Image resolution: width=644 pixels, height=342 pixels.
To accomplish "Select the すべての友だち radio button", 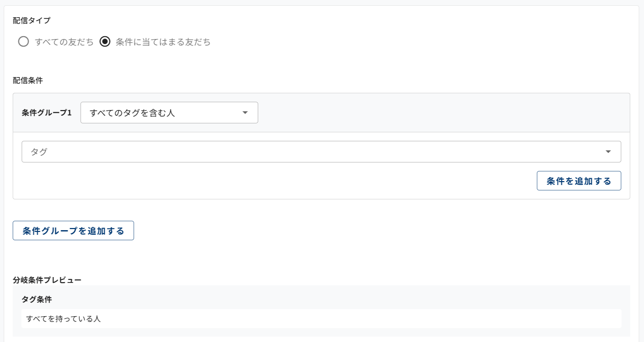I will pos(24,42).
